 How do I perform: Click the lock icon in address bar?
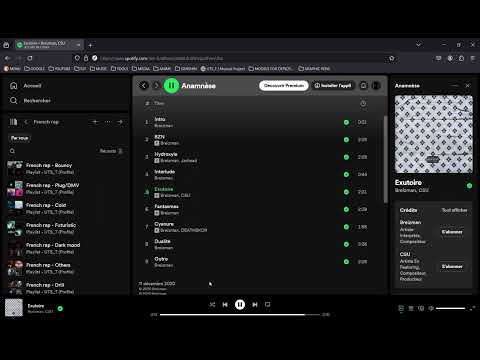point(86,58)
